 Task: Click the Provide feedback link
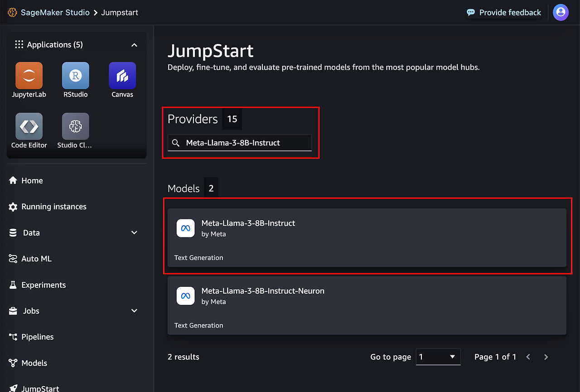(510, 12)
